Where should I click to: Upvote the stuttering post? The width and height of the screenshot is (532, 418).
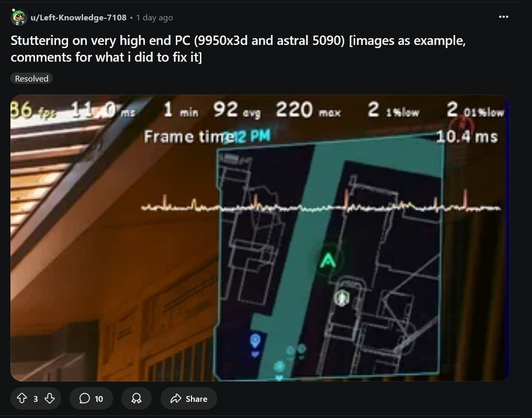22,398
